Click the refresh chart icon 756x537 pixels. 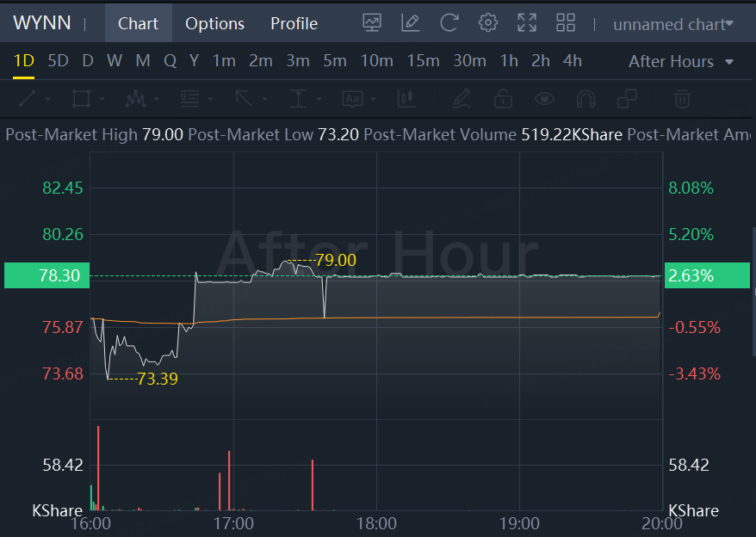(x=449, y=22)
